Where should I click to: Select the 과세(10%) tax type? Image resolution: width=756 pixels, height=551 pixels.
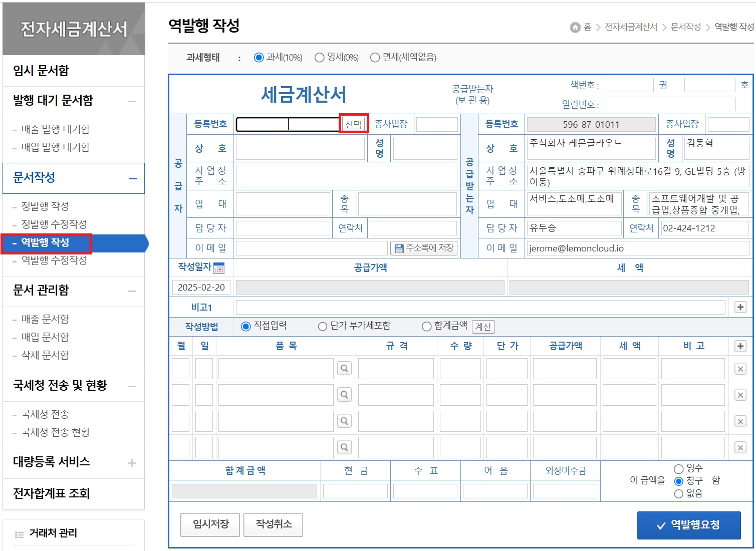[x=259, y=58]
